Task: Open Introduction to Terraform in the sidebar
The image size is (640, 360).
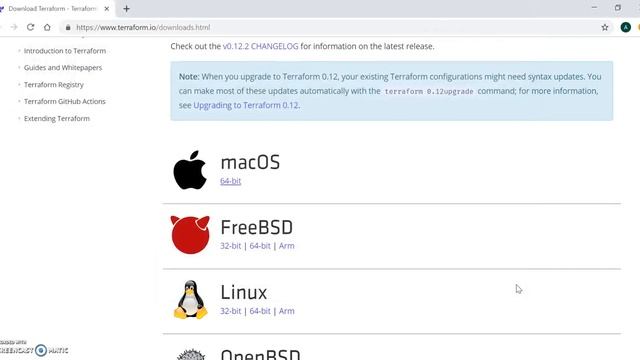Action: (65, 51)
